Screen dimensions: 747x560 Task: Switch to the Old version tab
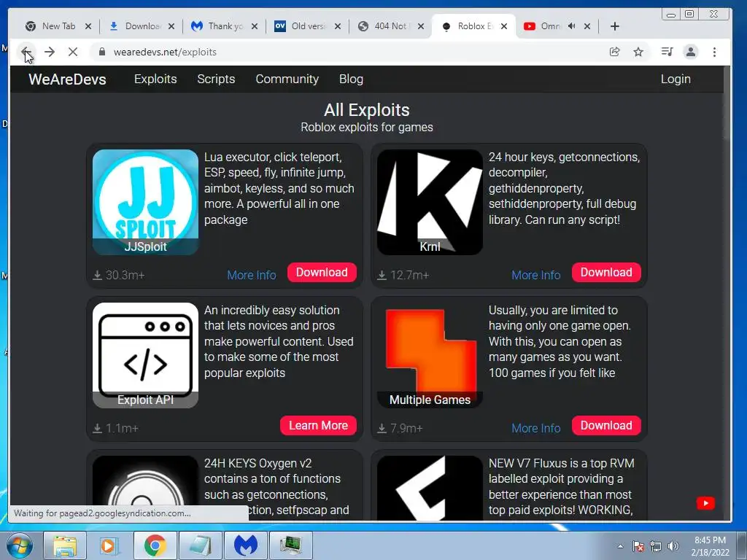click(x=307, y=26)
